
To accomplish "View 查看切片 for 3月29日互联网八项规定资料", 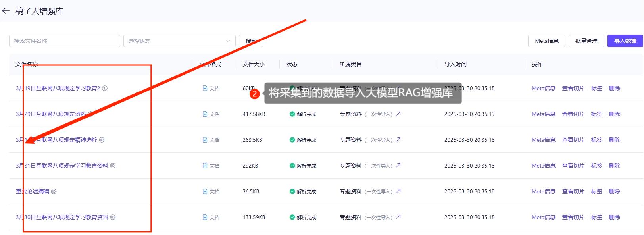I will coord(573,114).
